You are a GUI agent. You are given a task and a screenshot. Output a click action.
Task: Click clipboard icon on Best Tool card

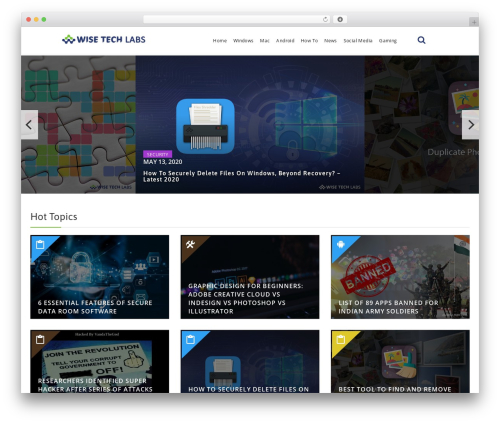pyautogui.click(x=341, y=339)
